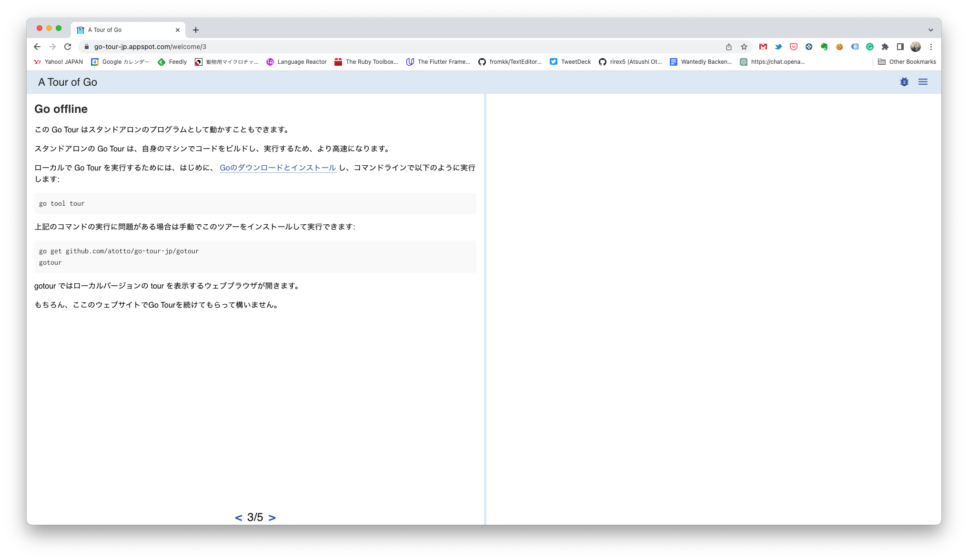Open the Goのダウンロードとインストール link

278,168
